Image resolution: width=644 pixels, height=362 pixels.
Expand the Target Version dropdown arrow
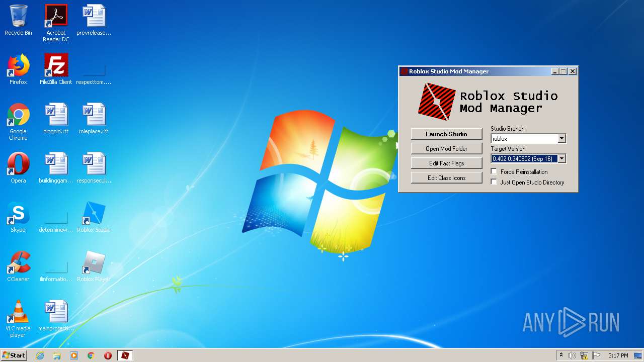[x=561, y=159]
